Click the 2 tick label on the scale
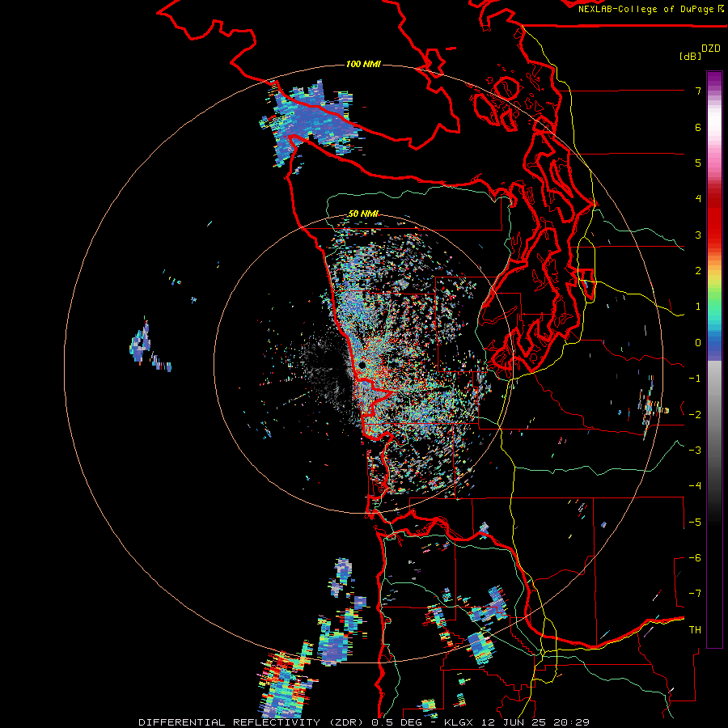Image resolution: width=728 pixels, height=728 pixels. coord(698,271)
